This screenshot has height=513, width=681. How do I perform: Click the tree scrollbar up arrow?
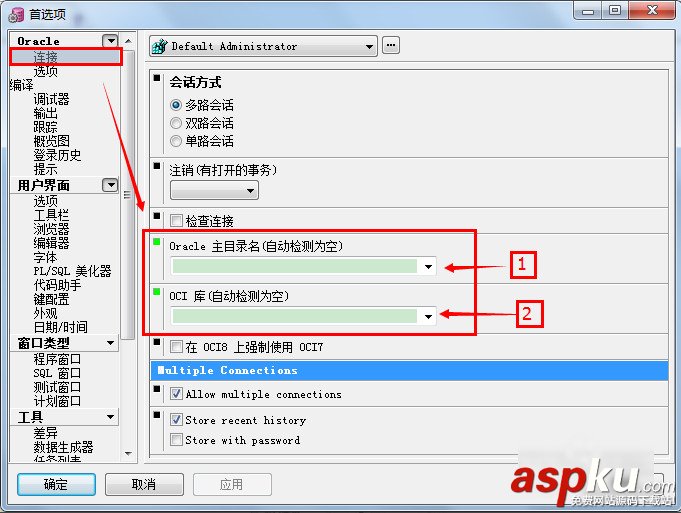(x=128, y=41)
